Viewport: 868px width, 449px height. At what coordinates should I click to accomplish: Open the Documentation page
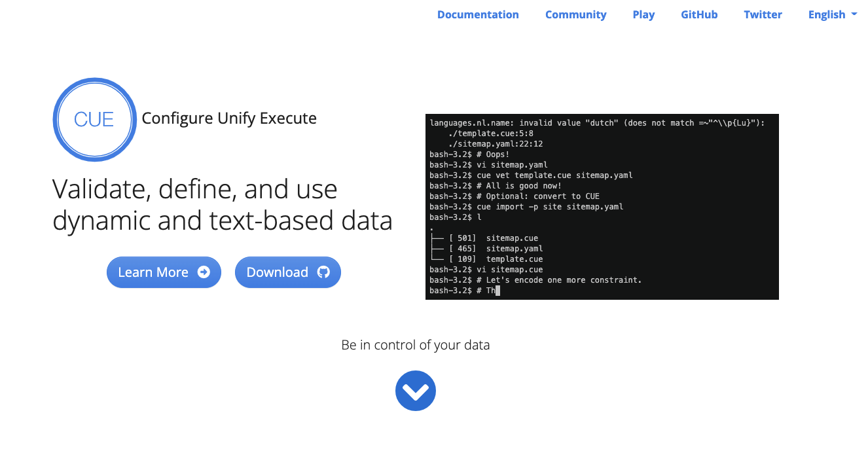[x=478, y=14]
